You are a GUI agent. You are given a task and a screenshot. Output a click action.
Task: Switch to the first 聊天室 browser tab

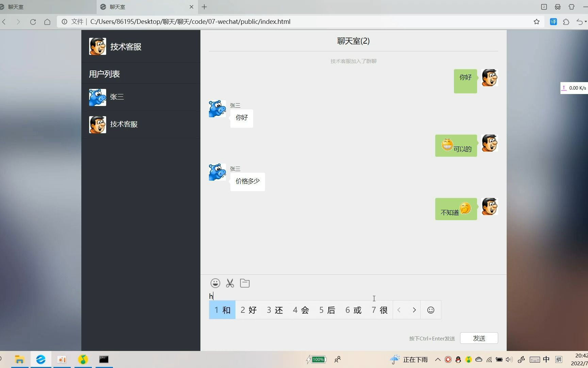tap(48, 7)
